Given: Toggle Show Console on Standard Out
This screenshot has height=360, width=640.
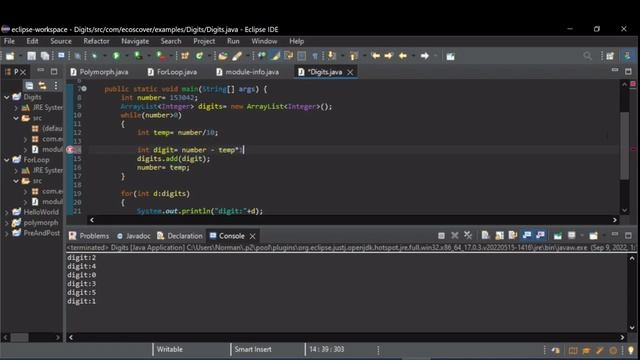Looking at the screenshot, I should [x=527, y=236].
